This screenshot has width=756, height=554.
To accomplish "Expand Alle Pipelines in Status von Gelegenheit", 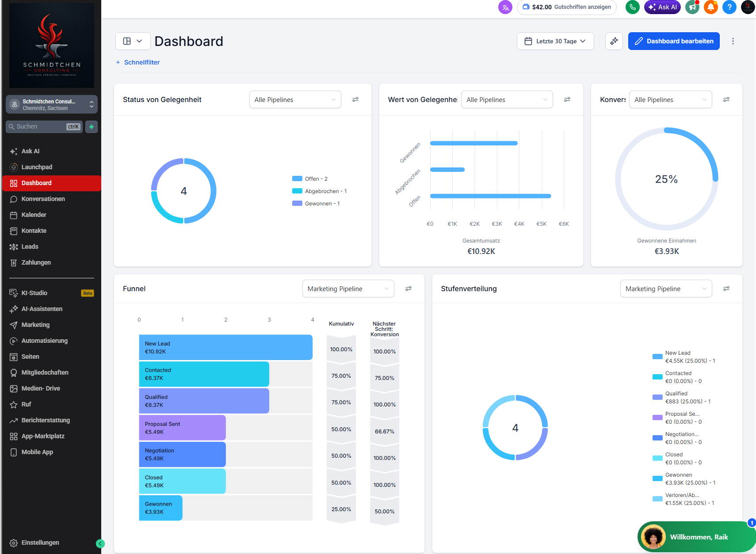I will point(295,100).
